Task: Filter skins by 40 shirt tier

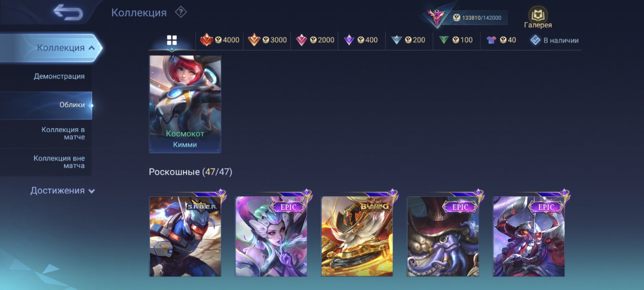Action: pos(501,40)
